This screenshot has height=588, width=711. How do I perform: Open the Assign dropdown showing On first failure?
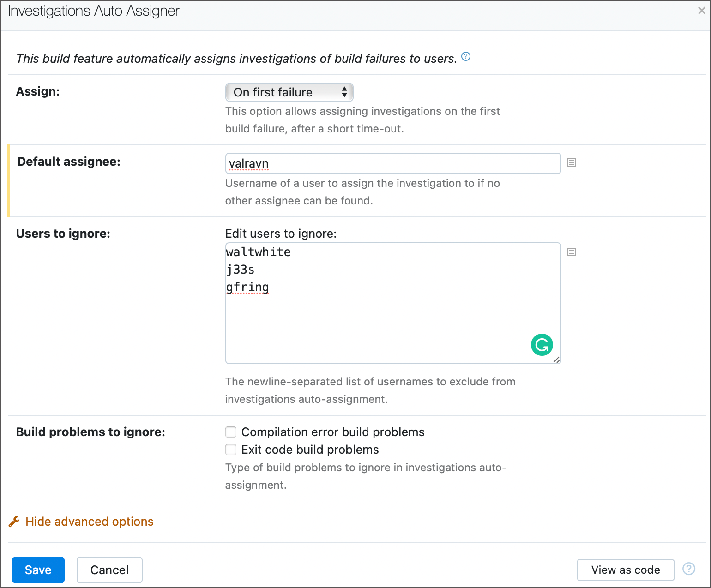289,92
